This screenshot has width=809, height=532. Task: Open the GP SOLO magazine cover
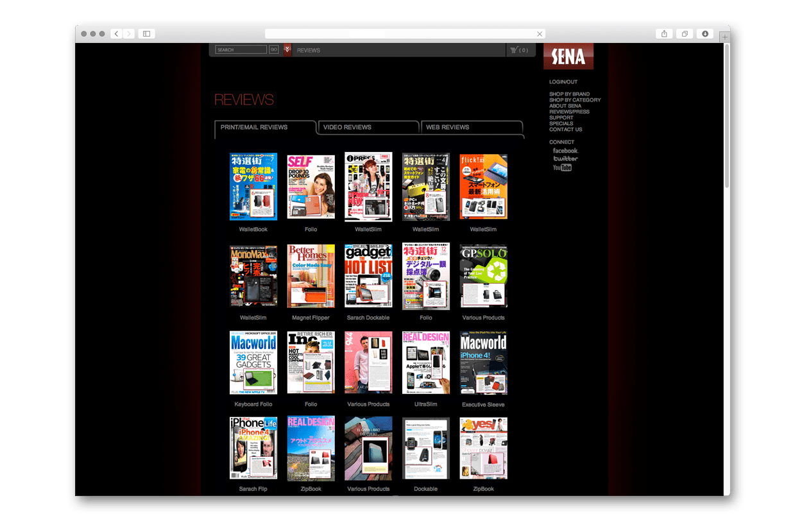pos(483,276)
